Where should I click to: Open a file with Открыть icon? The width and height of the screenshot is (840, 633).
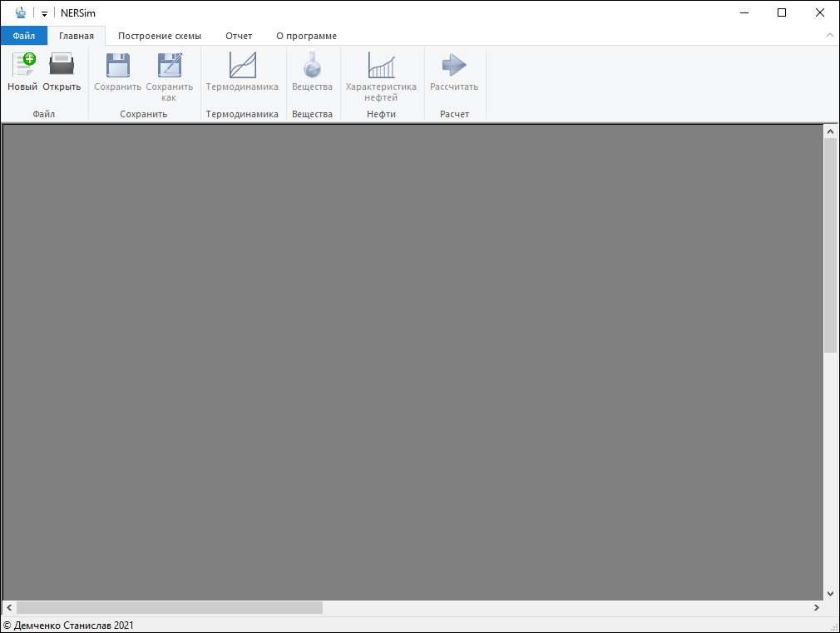point(62,65)
